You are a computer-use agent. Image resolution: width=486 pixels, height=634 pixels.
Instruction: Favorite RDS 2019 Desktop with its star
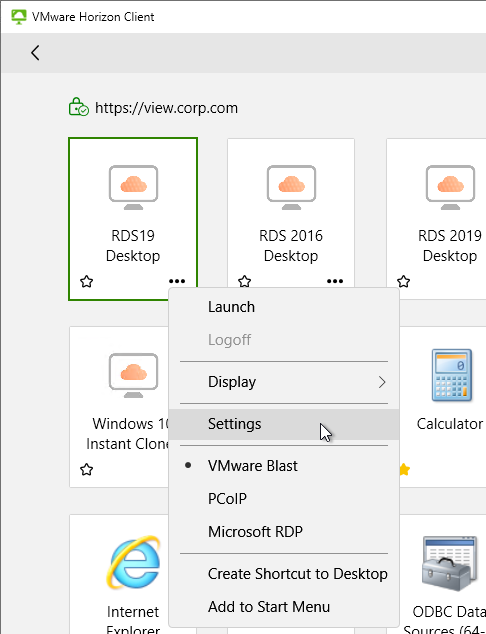[x=404, y=281]
